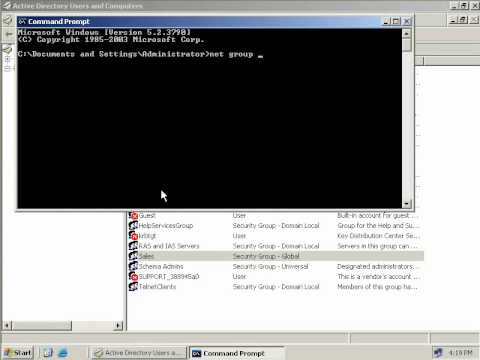This screenshot has width=480, height=360.
Task: Click 'Servers in this group can' description
Action: click(x=377, y=246)
